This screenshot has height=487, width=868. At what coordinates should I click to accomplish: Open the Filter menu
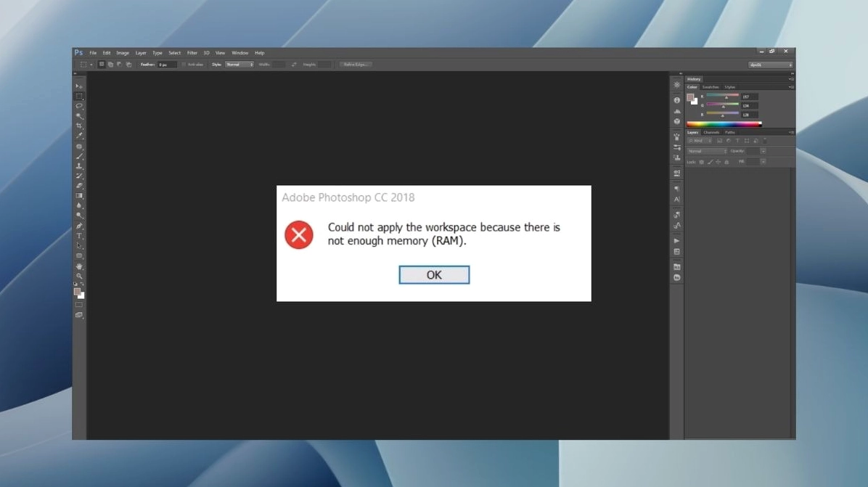pyautogui.click(x=192, y=53)
